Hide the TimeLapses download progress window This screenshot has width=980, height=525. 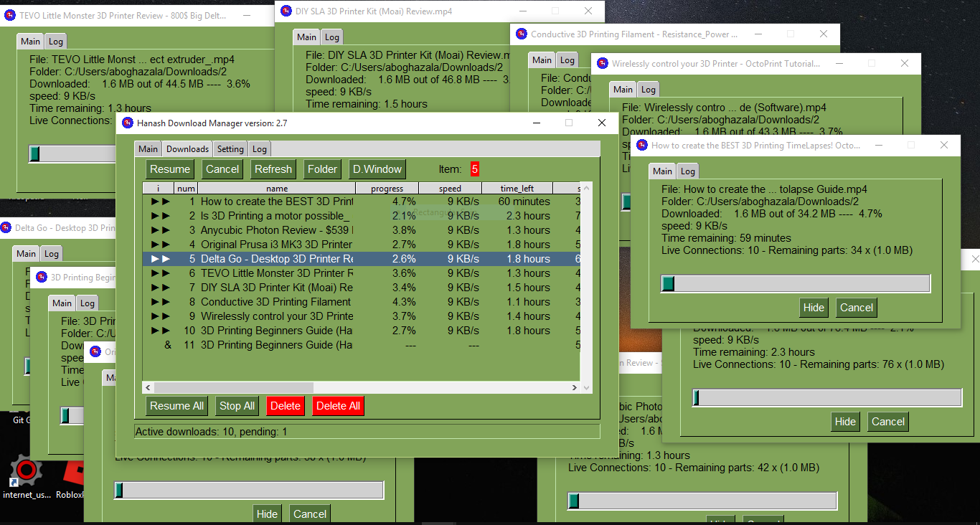coord(814,307)
